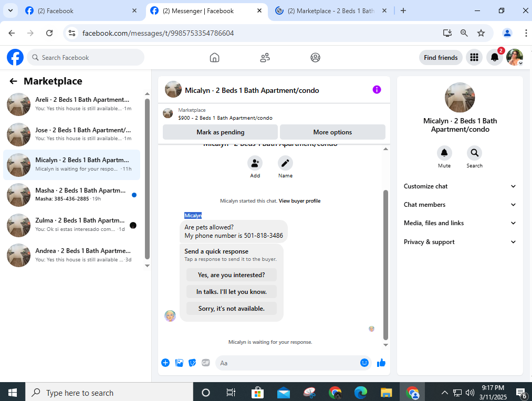Reload the page with refresh icon

pyautogui.click(x=49, y=33)
